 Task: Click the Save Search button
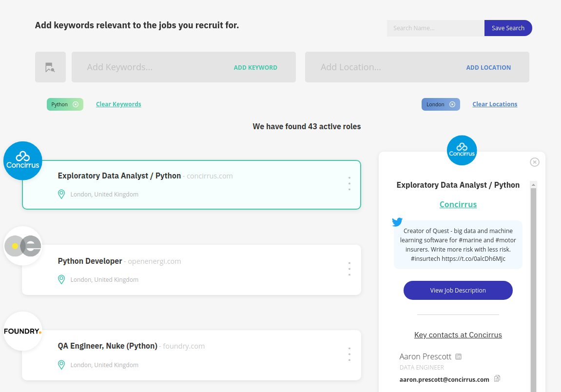tap(508, 28)
